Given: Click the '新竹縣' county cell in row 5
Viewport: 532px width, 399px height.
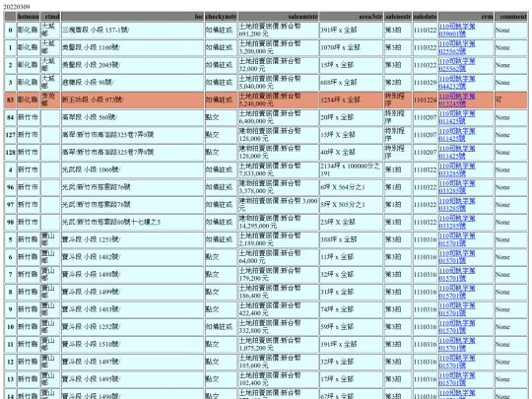Looking at the screenshot, I should point(29,239).
